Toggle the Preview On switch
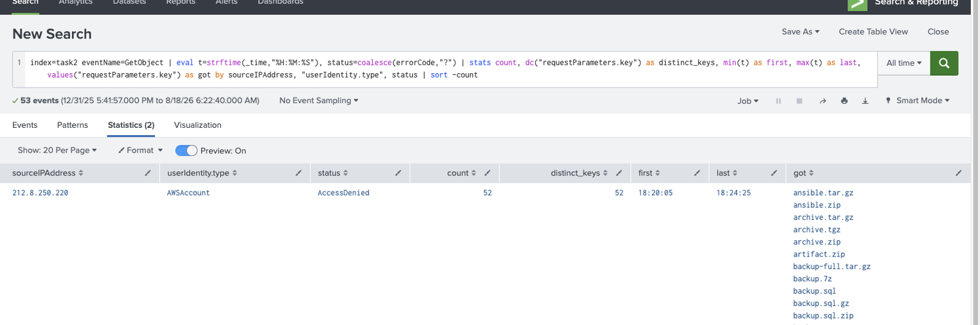Screen dimensions: 980x325 pyautogui.click(x=186, y=150)
